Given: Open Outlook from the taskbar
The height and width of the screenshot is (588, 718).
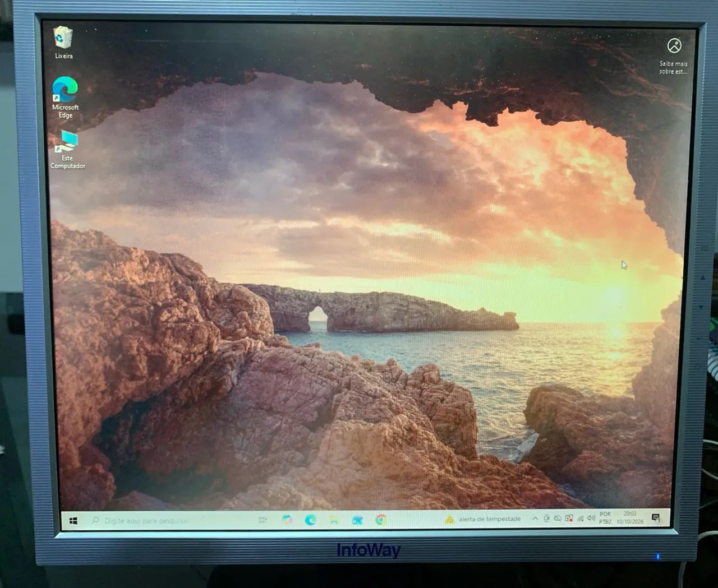Looking at the screenshot, I should click(x=357, y=520).
